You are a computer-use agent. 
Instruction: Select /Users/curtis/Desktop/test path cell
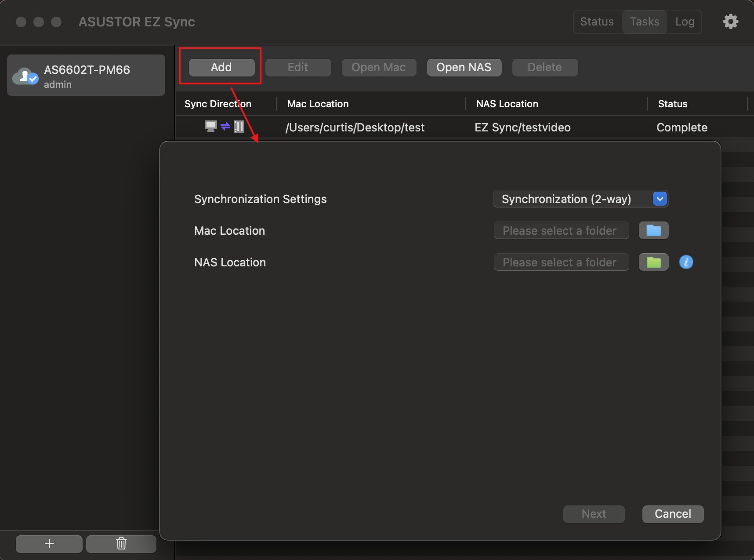click(355, 127)
